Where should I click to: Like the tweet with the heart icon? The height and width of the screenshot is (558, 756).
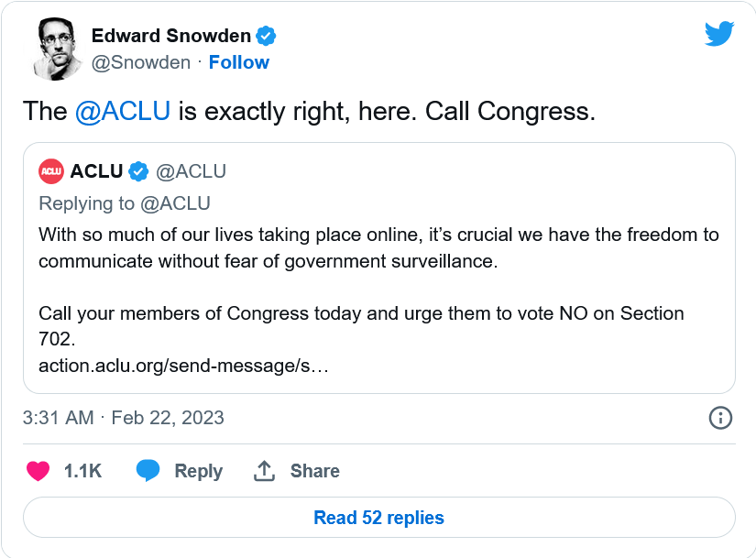(38, 471)
